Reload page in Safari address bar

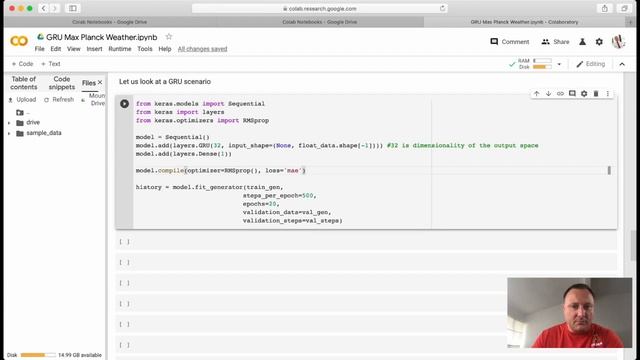pos(442,8)
